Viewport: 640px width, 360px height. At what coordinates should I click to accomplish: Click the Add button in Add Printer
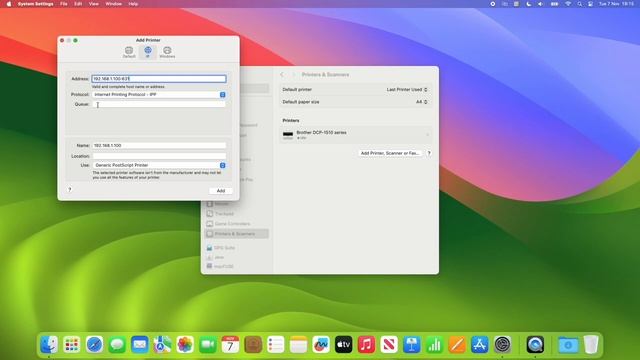[221, 191]
